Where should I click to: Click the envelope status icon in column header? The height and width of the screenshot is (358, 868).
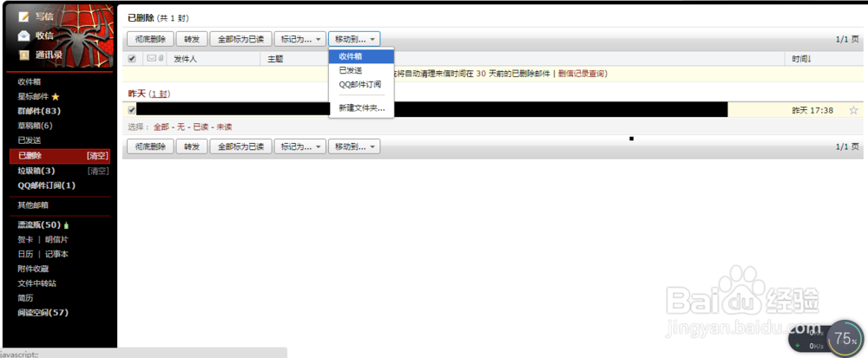(x=151, y=58)
